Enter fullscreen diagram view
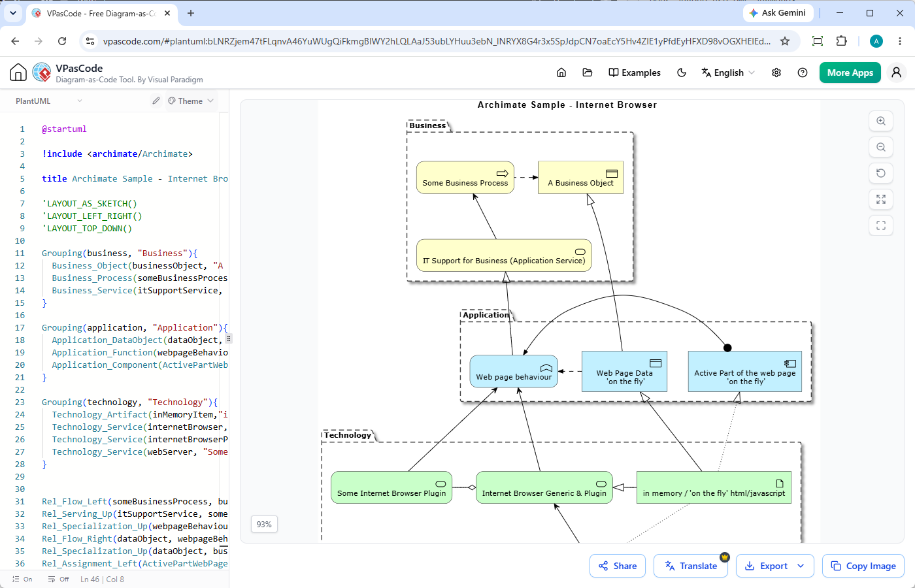Image resolution: width=915 pixels, height=588 pixels. click(x=881, y=225)
